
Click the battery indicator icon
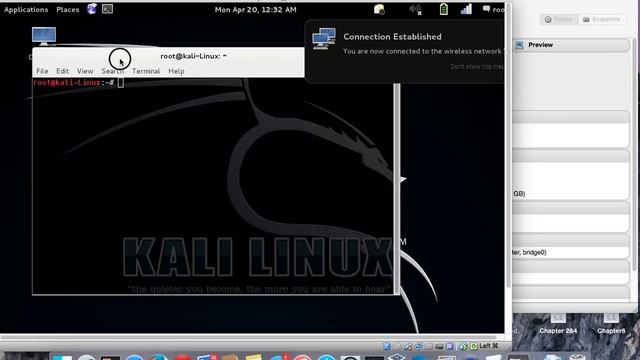pos(444,9)
